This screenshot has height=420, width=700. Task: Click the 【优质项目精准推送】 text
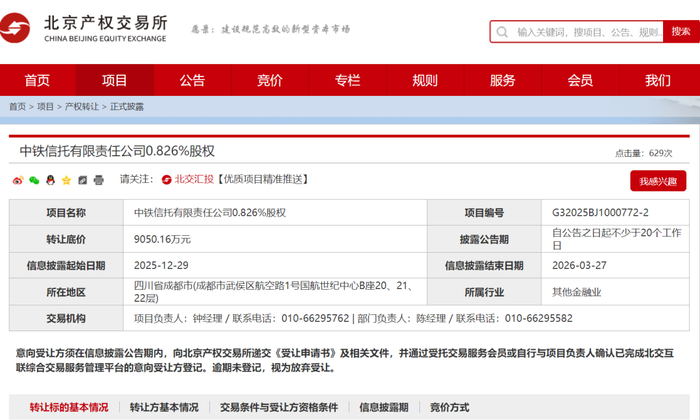pyautogui.click(x=262, y=179)
